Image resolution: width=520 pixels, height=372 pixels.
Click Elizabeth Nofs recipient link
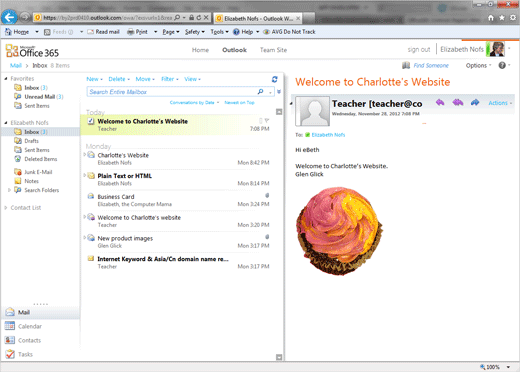[328, 135]
